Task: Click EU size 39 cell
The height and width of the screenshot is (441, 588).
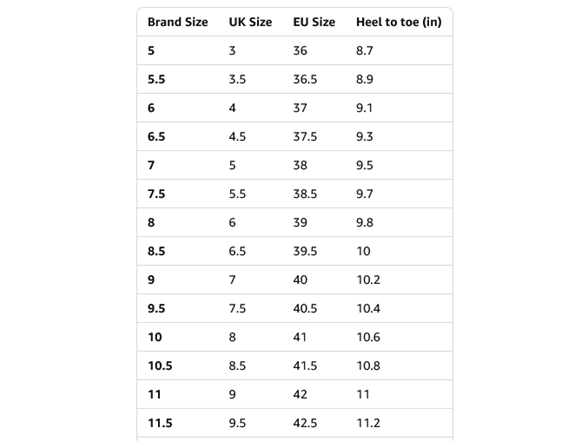Action: 300,223
